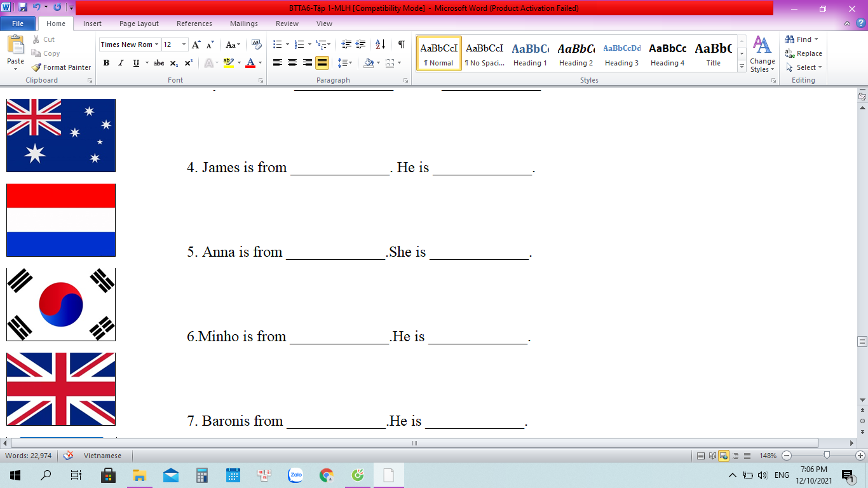
Task: Select the South Korea flag image
Action: point(61,304)
